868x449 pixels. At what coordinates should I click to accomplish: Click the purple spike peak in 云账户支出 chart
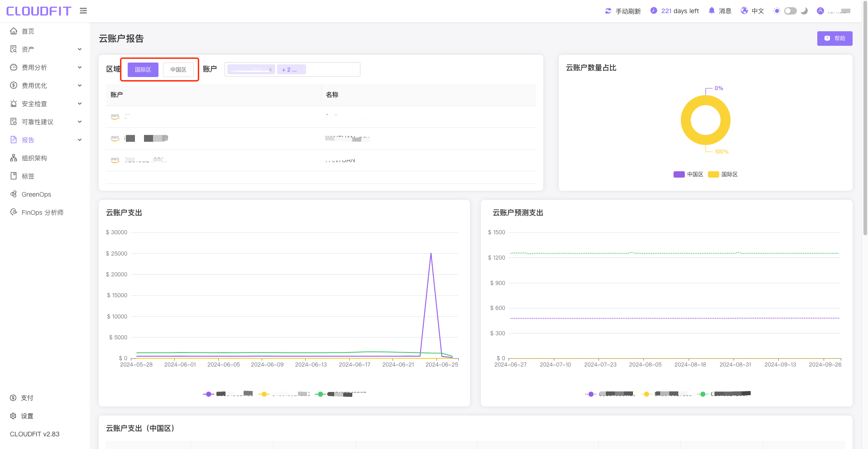click(431, 254)
